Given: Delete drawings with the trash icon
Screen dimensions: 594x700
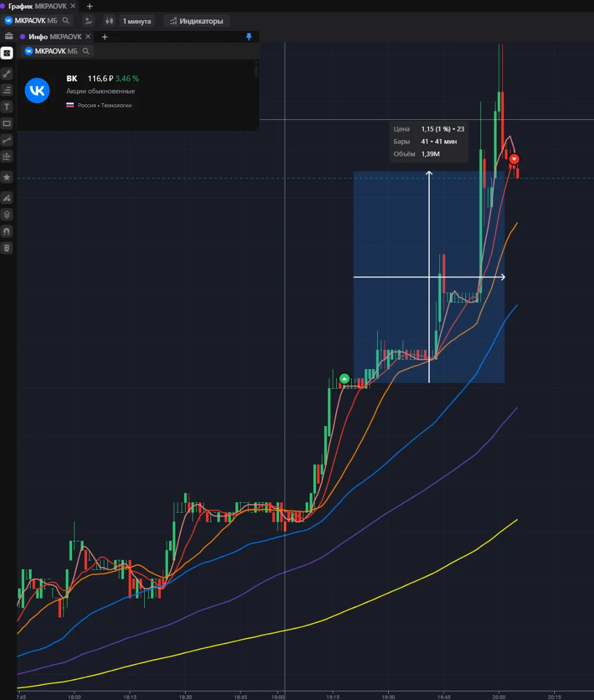Looking at the screenshot, I should click(x=7, y=248).
